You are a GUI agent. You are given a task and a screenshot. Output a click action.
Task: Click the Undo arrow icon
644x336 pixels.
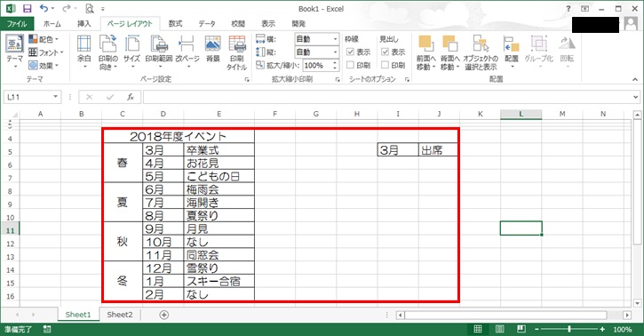(x=44, y=8)
